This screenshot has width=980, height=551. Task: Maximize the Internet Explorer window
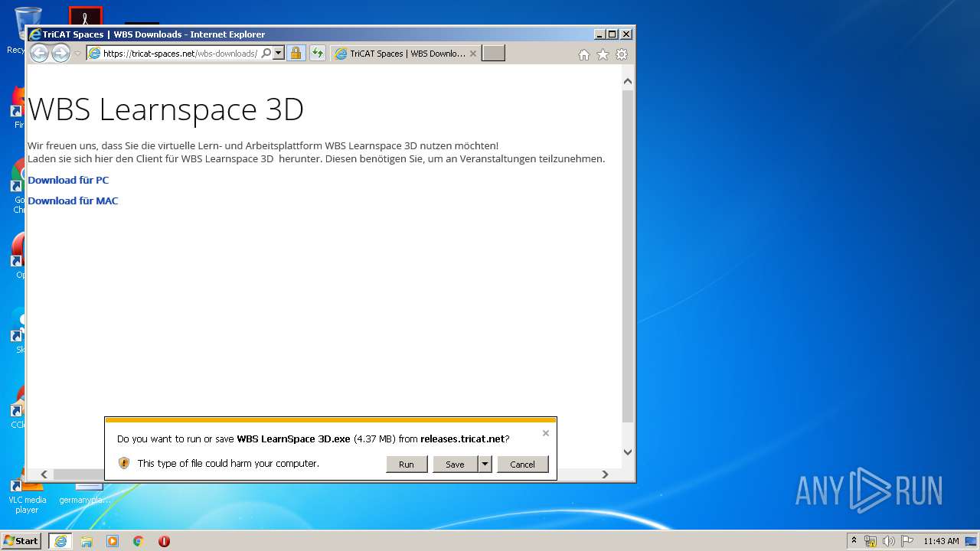coord(612,34)
